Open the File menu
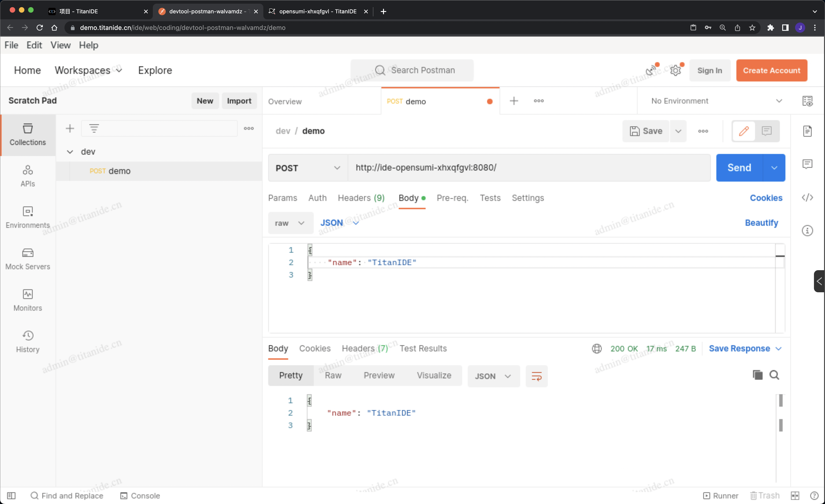Image resolution: width=825 pixels, height=504 pixels. [11, 45]
